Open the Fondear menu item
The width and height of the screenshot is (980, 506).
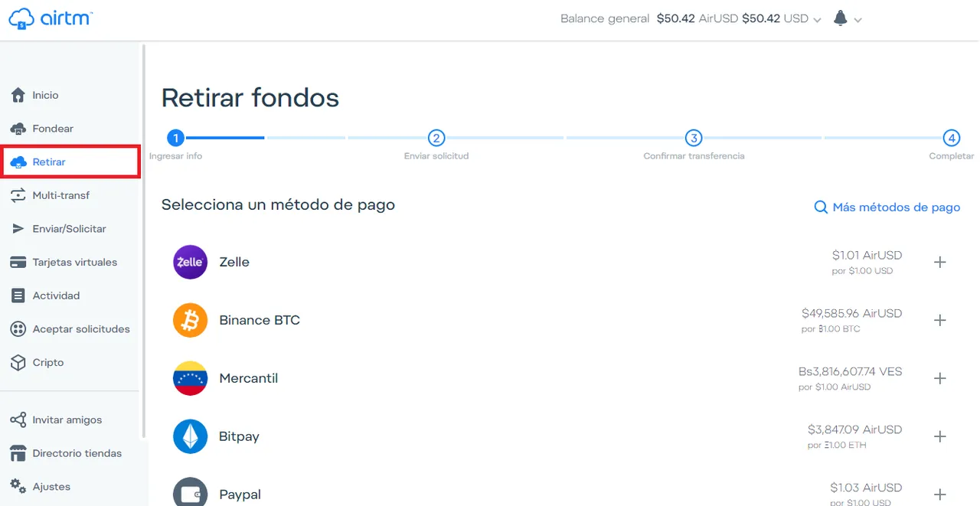[53, 129]
